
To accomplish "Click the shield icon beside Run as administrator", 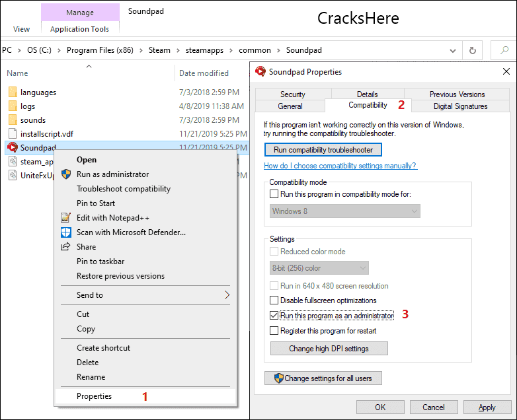I will pyautogui.click(x=66, y=174).
